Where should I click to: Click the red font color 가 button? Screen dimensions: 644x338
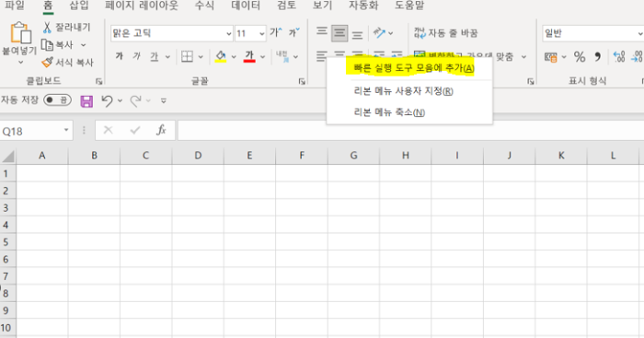(x=249, y=56)
